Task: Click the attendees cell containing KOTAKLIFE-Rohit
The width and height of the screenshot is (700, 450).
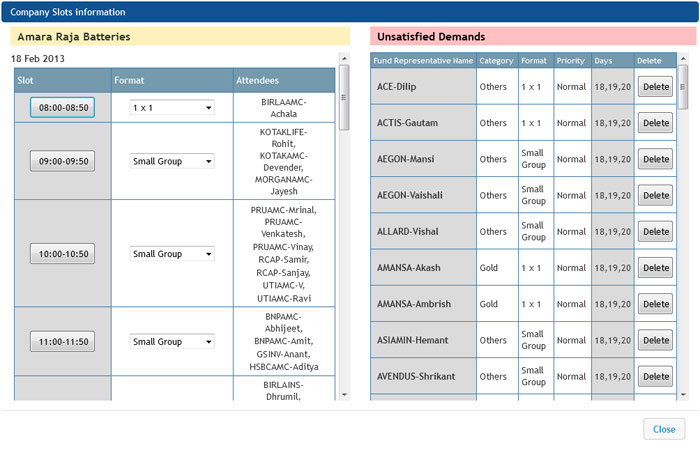Action: pos(284,161)
